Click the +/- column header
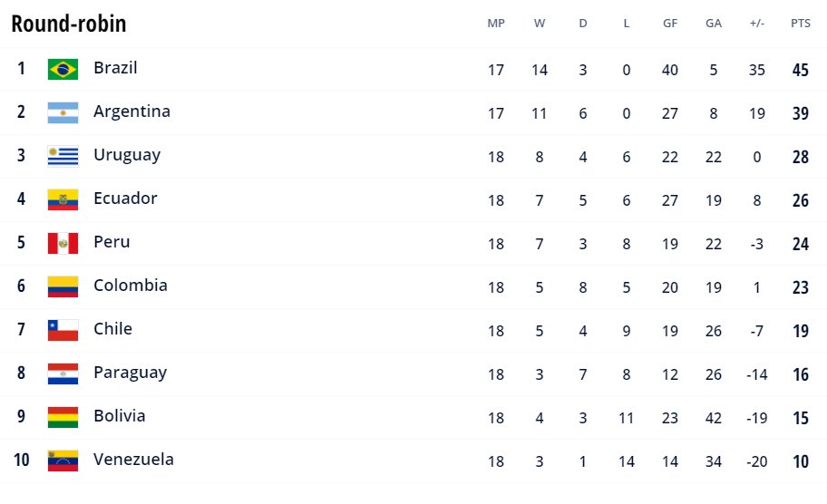This screenshot has height=504, width=827. coord(757,24)
